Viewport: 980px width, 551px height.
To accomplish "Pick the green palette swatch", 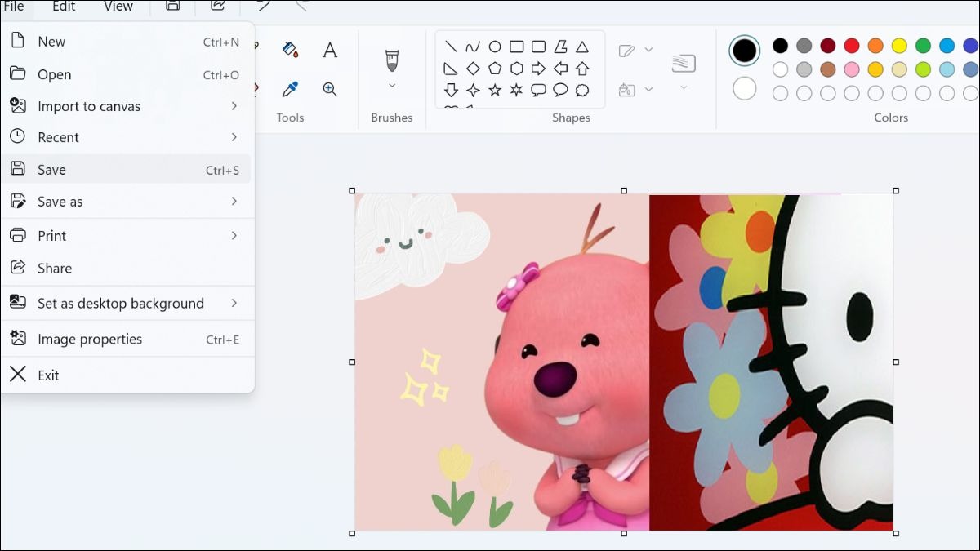I will coord(923,46).
